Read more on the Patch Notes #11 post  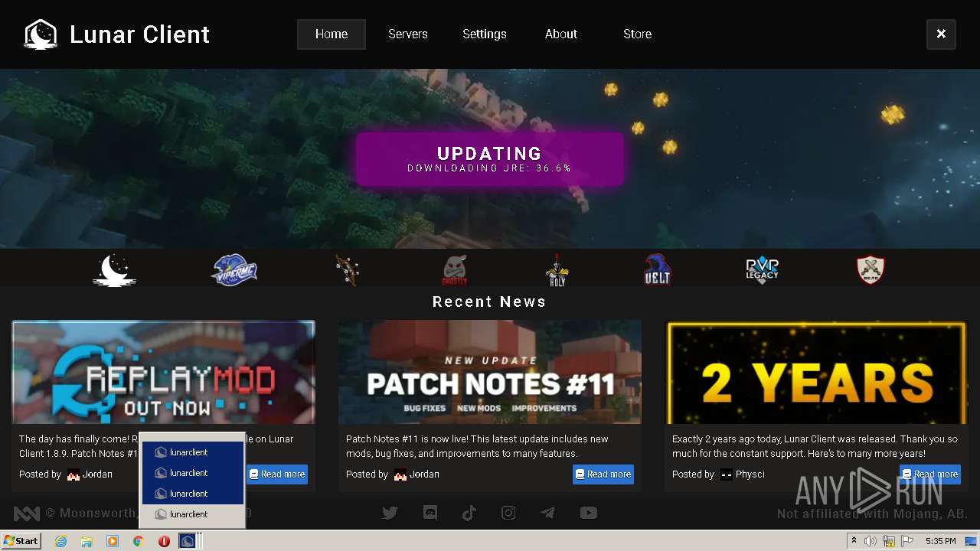[603, 474]
